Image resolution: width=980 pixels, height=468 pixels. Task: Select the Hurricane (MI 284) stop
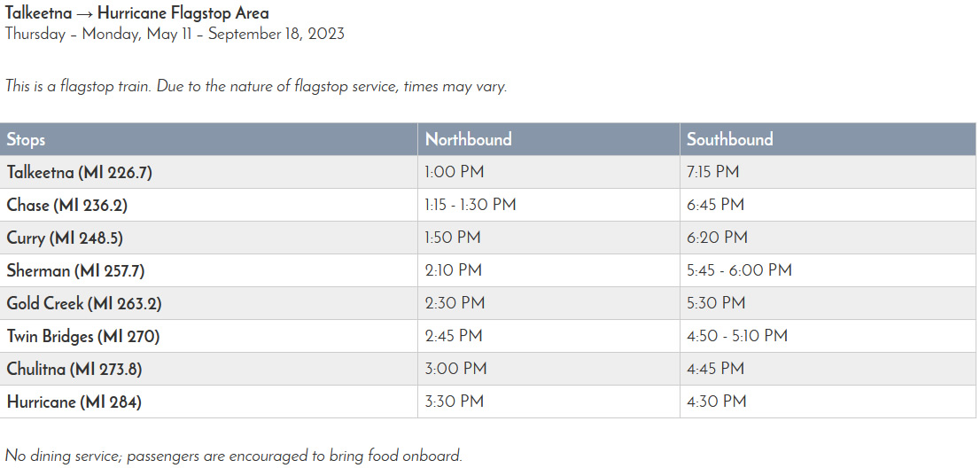pyautogui.click(x=74, y=402)
